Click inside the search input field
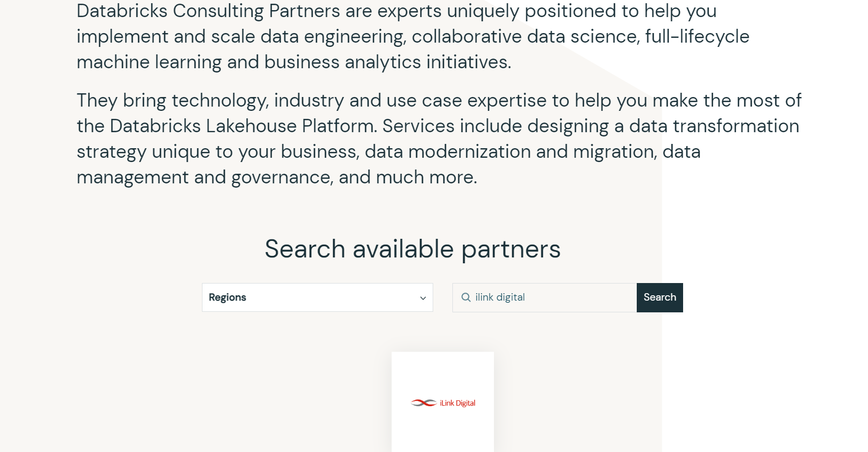This screenshot has width=868, height=452. (x=543, y=297)
